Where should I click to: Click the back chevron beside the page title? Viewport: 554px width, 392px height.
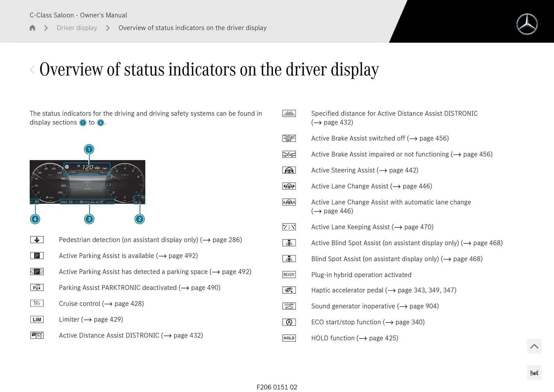tap(32, 70)
